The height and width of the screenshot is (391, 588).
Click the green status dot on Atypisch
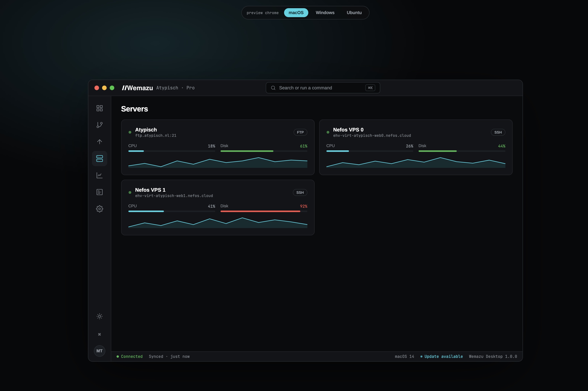tap(130, 132)
